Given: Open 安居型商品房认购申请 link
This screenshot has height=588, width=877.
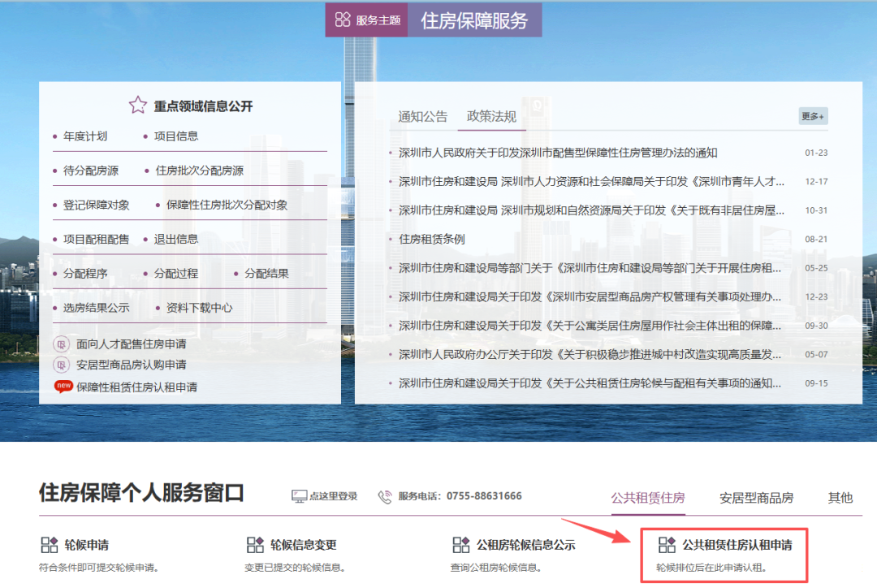Looking at the screenshot, I should [132, 365].
